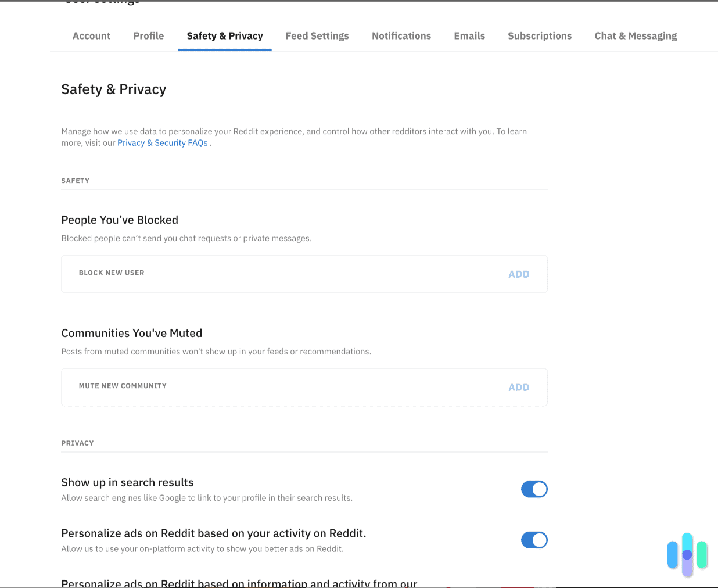Click the Communities You've Muted section heading
This screenshot has width=718, height=588.
132,333
